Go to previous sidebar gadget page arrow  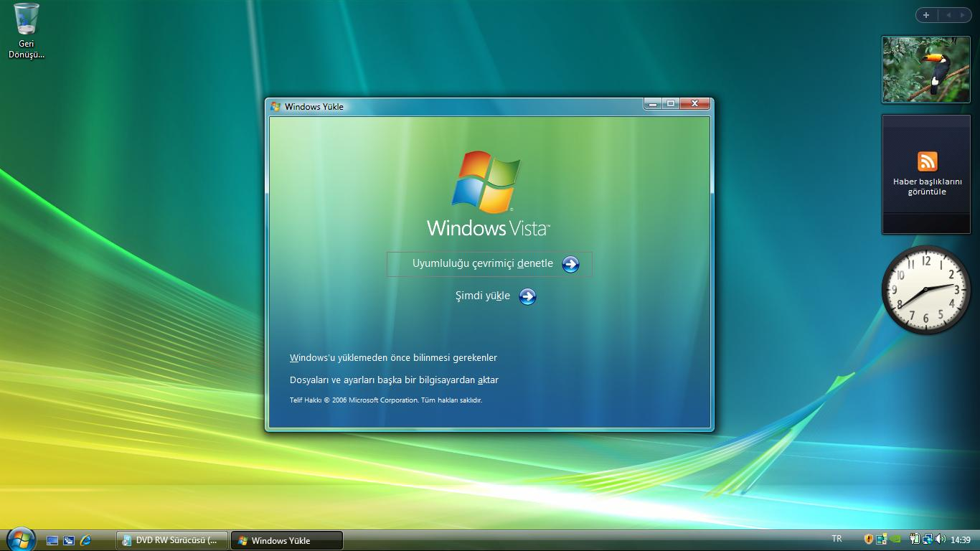[x=948, y=15]
